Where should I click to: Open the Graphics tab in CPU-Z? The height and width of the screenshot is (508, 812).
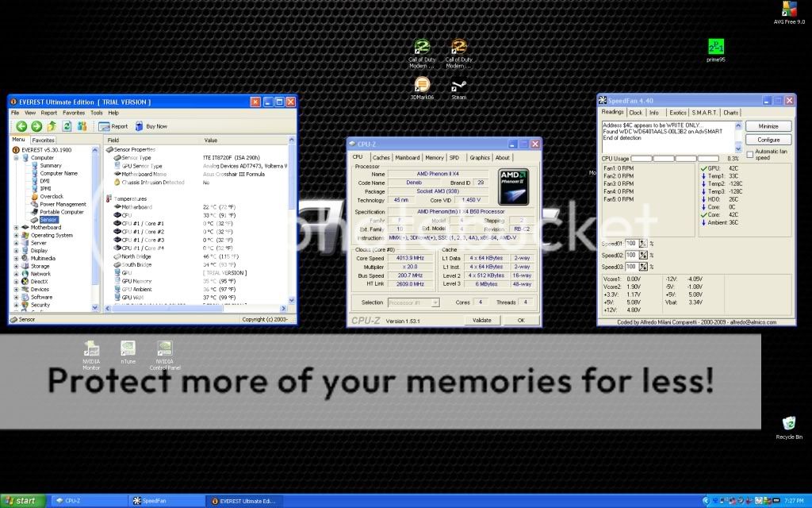[x=480, y=158]
